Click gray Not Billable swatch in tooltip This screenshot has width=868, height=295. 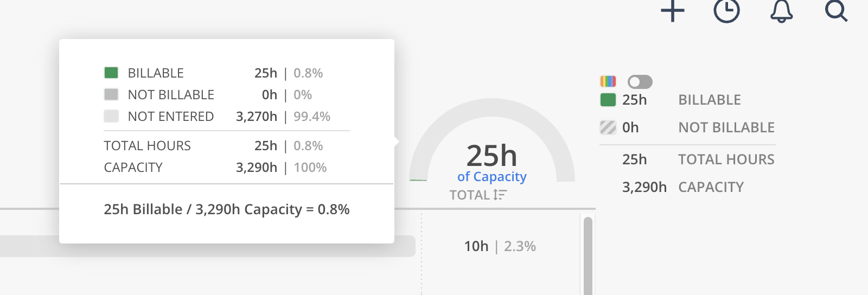111,94
